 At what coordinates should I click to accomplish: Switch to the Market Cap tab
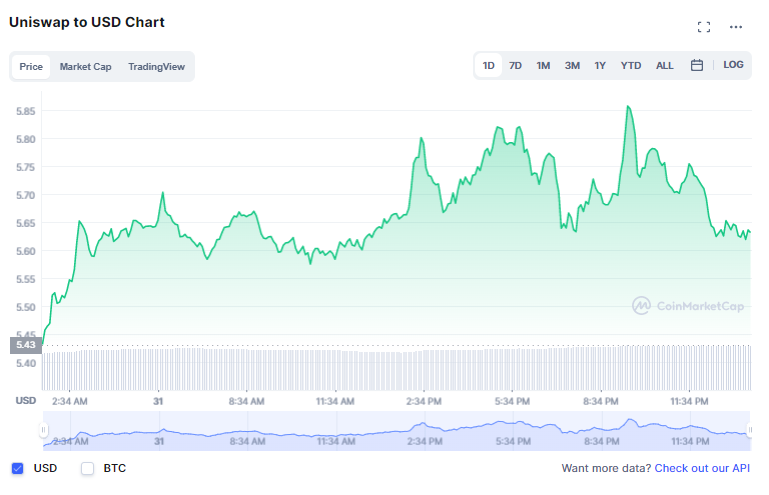[x=85, y=67]
